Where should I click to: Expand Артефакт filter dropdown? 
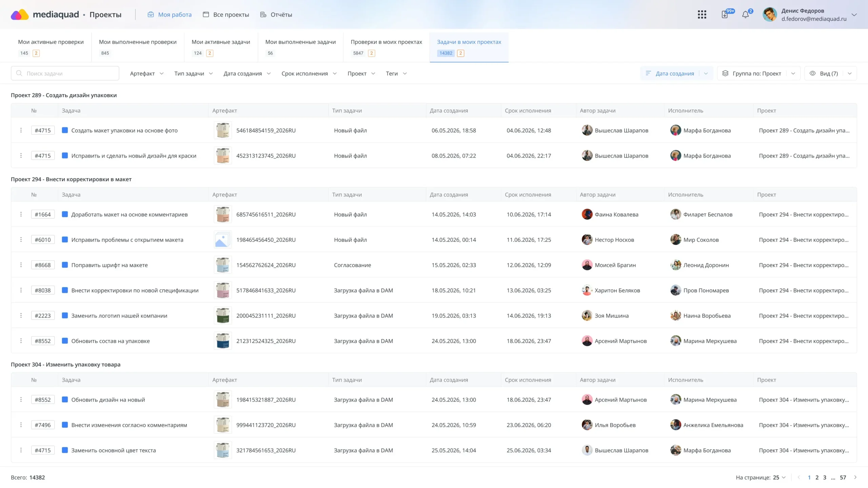click(x=147, y=73)
